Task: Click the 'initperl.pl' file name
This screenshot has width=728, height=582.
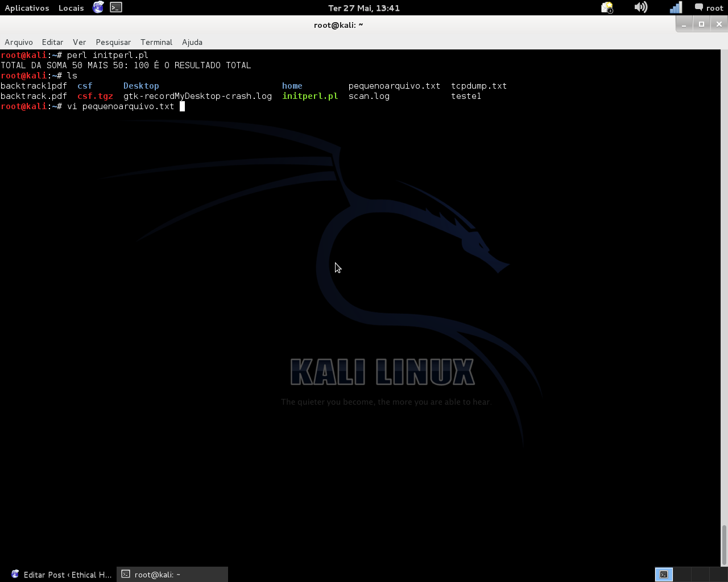Action: (310, 96)
